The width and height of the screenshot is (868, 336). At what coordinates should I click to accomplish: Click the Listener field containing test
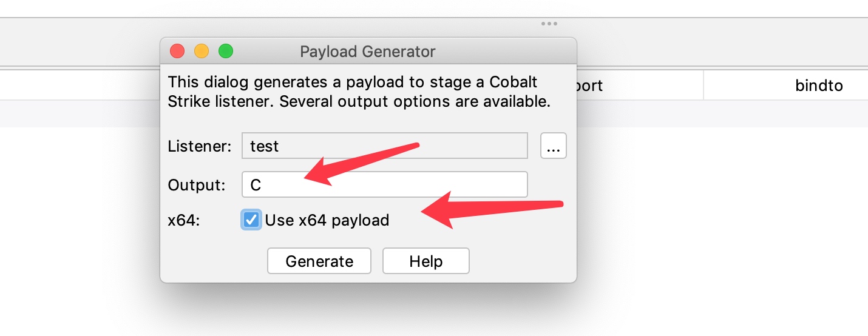[384, 146]
